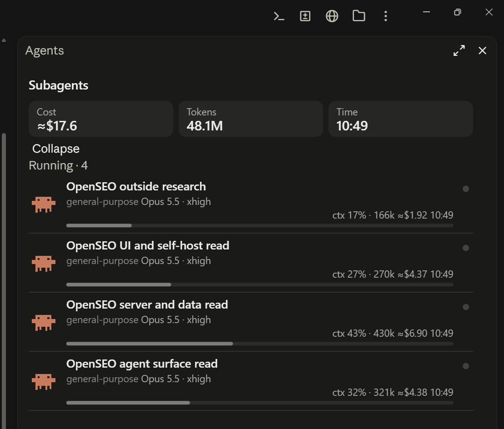Click status dot for OpenSEO outside research
The height and width of the screenshot is (429, 504).
click(465, 189)
